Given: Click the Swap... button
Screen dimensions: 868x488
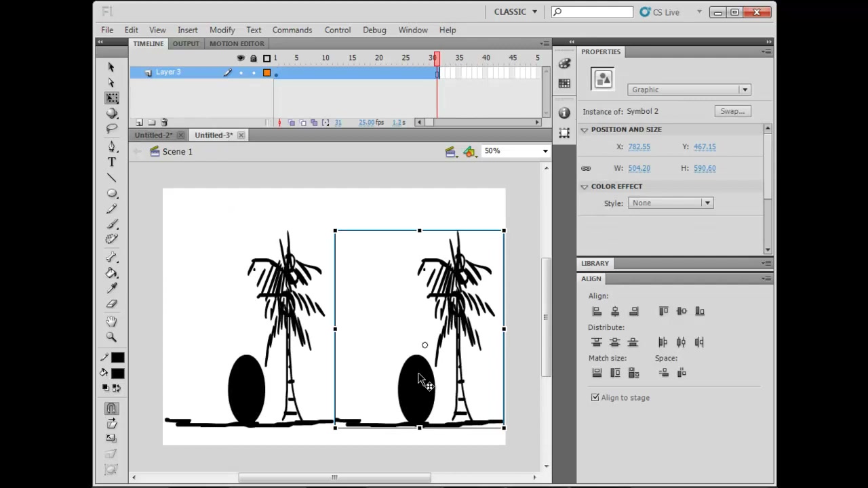Looking at the screenshot, I should (732, 111).
